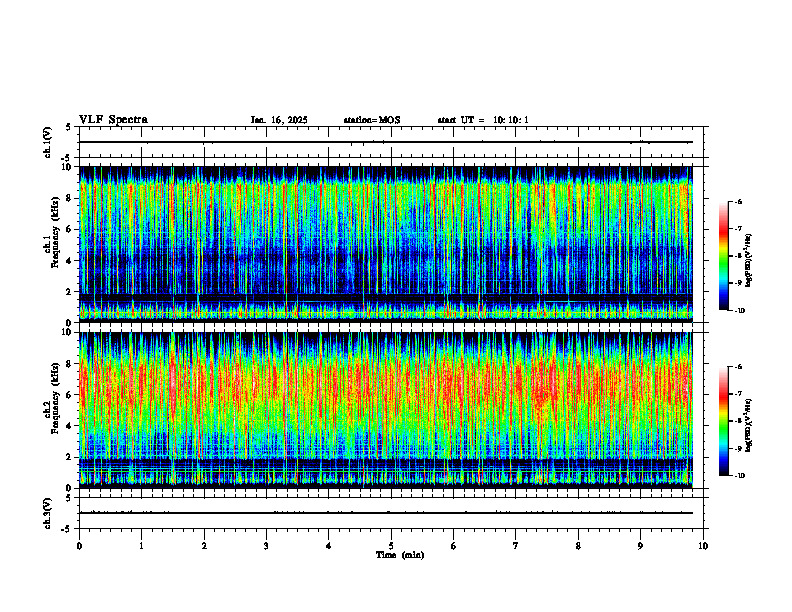This screenshot has width=792, height=612.
Task: Click the "station=MOS" header label
Action: [x=372, y=120]
